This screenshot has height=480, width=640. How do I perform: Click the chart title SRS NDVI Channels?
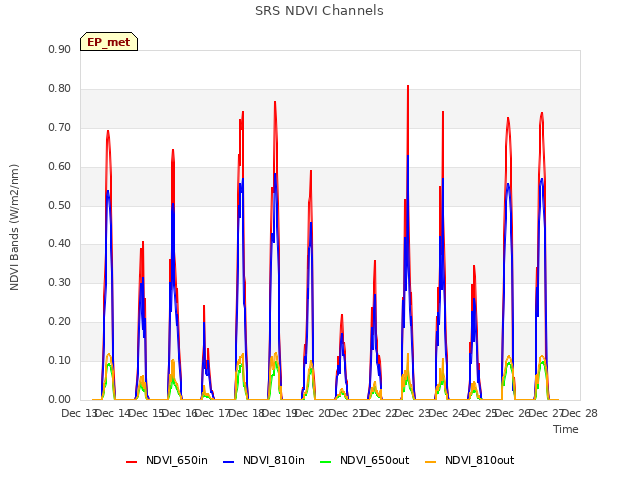pos(319,11)
